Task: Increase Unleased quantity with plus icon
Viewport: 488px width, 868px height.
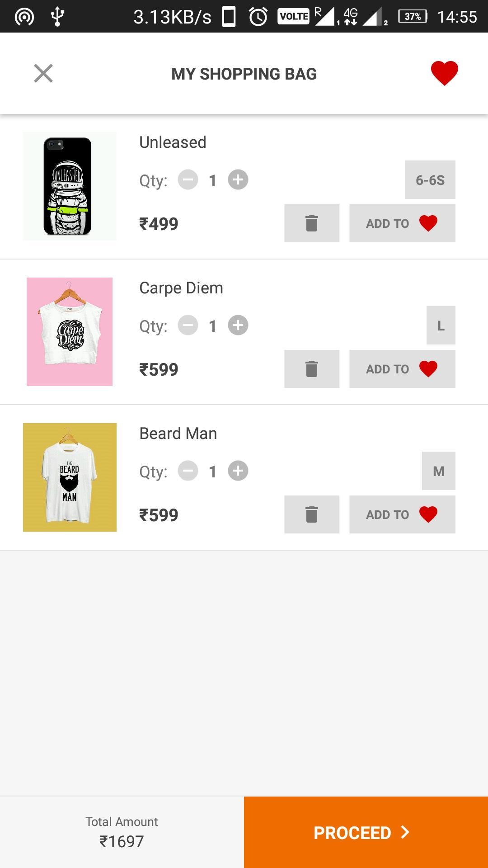Action: click(238, 180)
